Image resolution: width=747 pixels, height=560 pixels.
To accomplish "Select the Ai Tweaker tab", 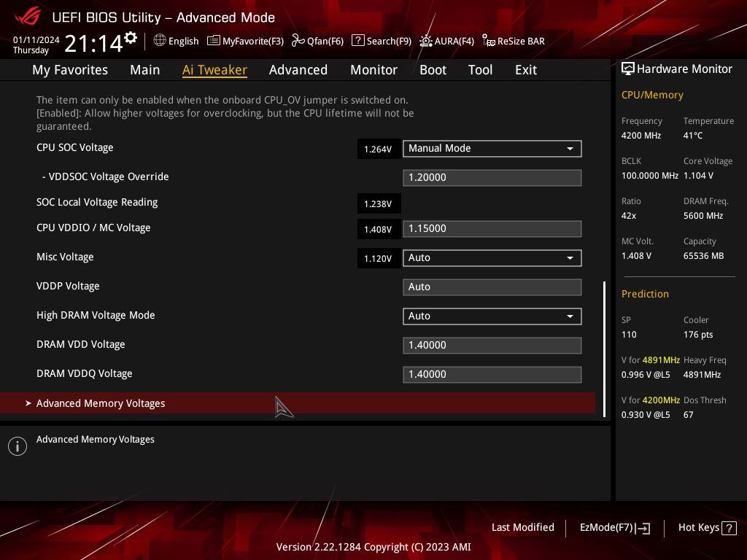I will (214, 70).
